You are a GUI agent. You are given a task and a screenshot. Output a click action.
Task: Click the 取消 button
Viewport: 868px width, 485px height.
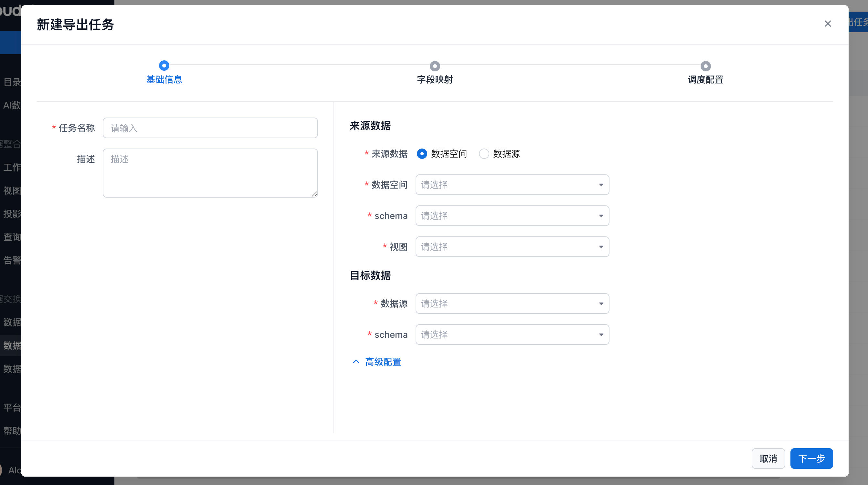coord(768,459)
